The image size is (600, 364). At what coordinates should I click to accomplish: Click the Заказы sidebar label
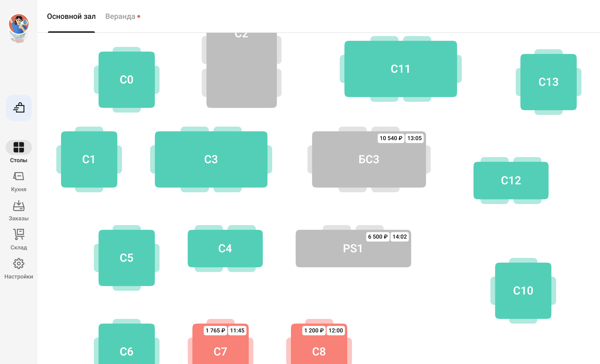pyautogui.click(x=19, y=218)
